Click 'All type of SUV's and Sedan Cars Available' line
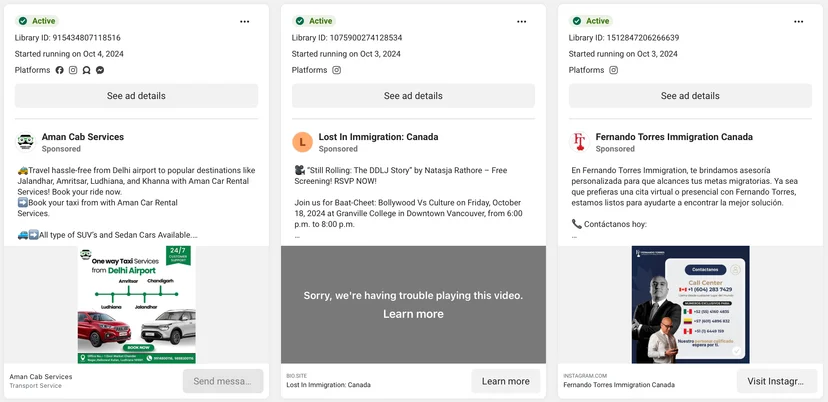The width and height of the screenshot is (828, 402). (108, 235)
